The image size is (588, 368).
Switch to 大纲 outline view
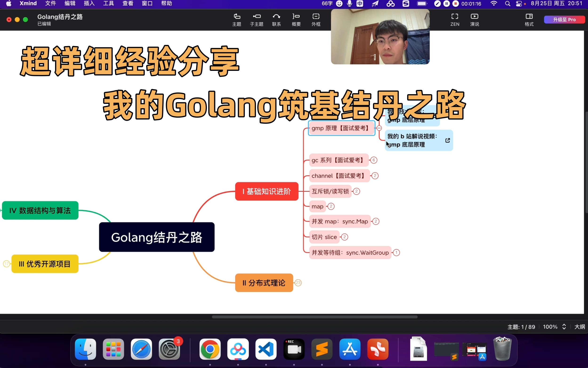[x=580, y=327]
